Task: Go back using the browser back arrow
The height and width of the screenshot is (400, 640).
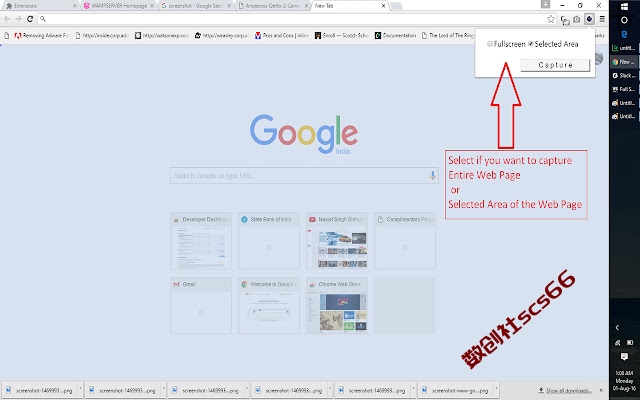Action: (x=7, y=19)
